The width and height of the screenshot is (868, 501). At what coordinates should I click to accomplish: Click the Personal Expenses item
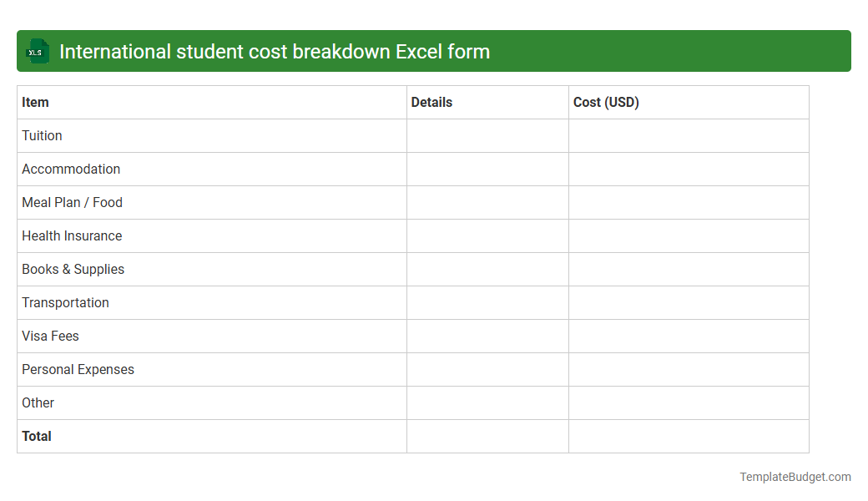point(78,369)
